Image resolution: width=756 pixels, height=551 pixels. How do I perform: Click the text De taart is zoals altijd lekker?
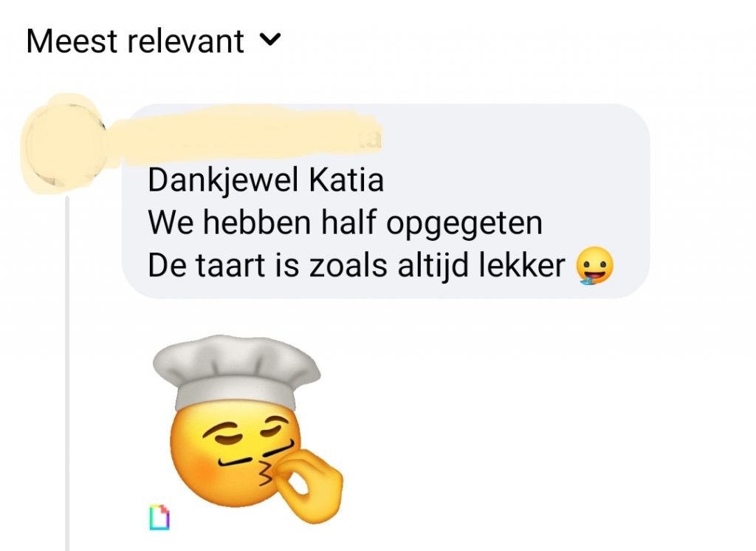(357, 265)
